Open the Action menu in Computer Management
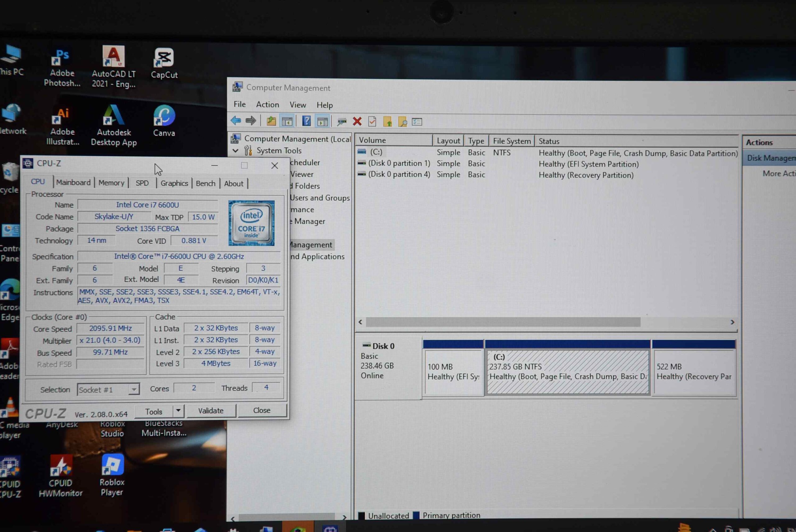Screen dimensions: 796x532 [267, 104]
